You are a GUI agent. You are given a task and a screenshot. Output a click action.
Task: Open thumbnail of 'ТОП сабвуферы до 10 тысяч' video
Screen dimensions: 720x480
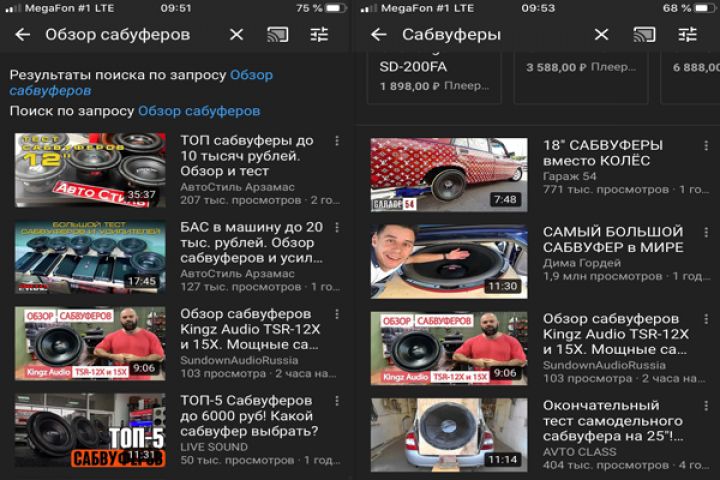click(x=90, y=170)
